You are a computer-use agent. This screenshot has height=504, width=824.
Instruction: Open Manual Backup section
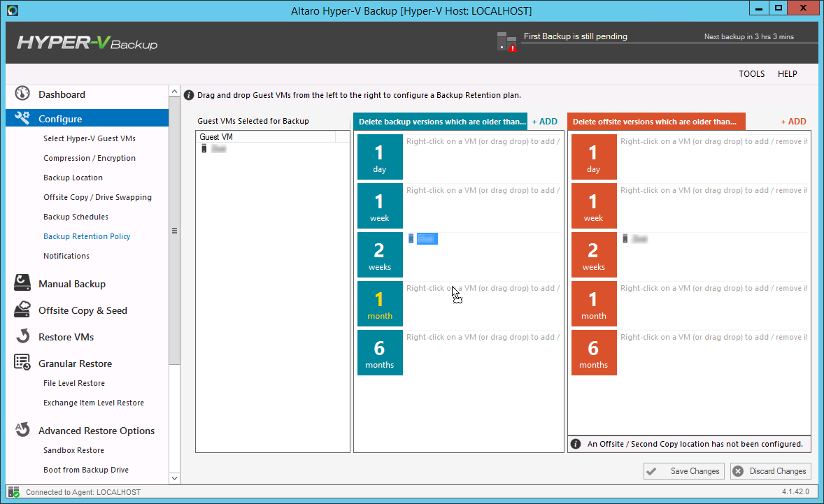pos(72,284)
